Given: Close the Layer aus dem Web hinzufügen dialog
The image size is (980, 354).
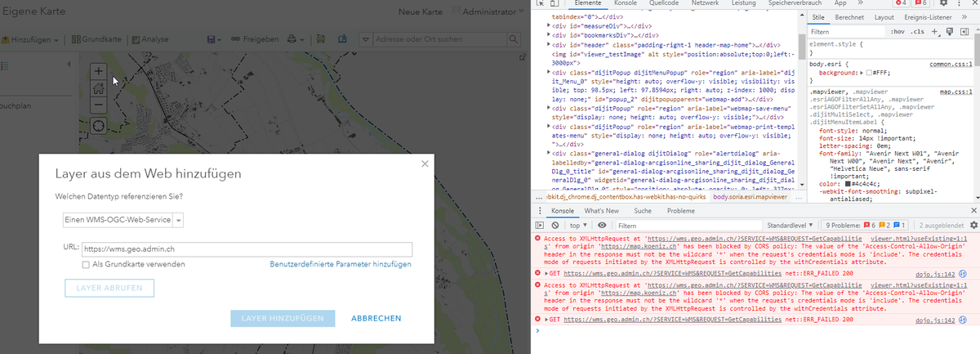Looking at the screenshot, I should (425, 164).
